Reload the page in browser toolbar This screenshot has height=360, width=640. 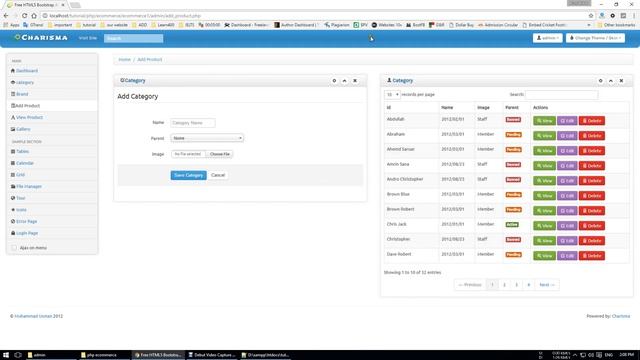point(24,16)
